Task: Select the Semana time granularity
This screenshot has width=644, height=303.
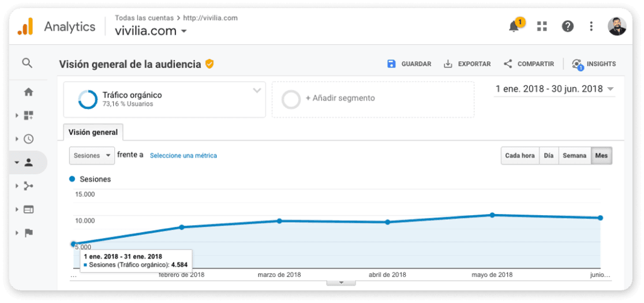Action: coord(575,156)
